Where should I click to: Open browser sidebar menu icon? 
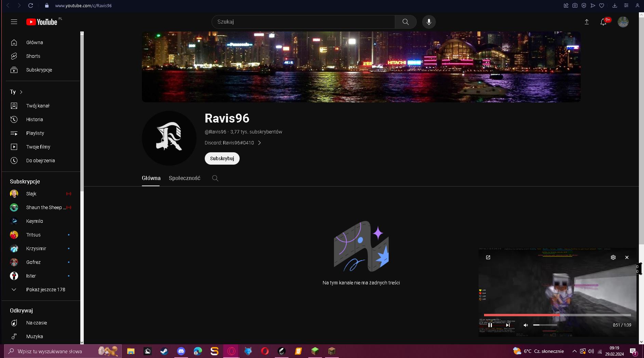626,5
